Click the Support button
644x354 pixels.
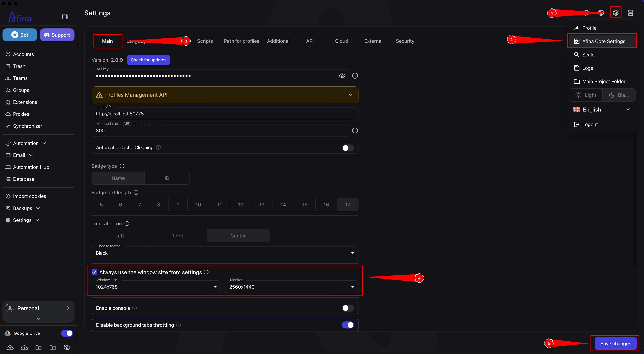tap(57, 35)
